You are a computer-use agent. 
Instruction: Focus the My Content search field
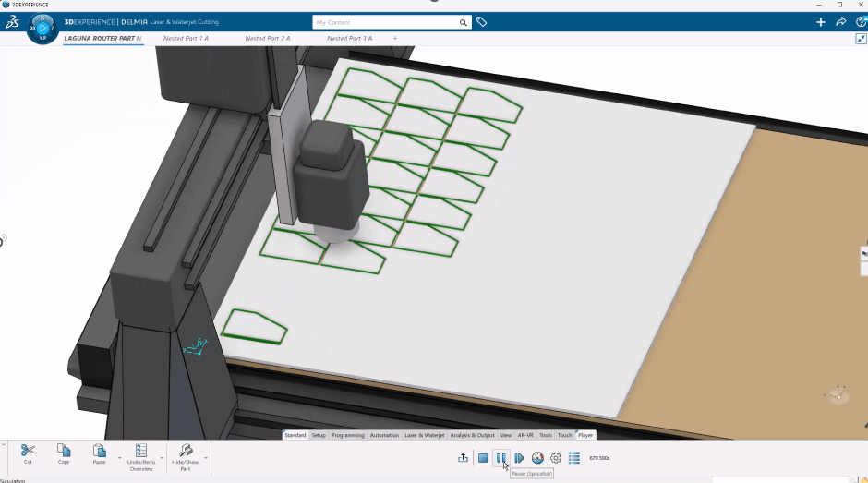[x=386, y=22]
